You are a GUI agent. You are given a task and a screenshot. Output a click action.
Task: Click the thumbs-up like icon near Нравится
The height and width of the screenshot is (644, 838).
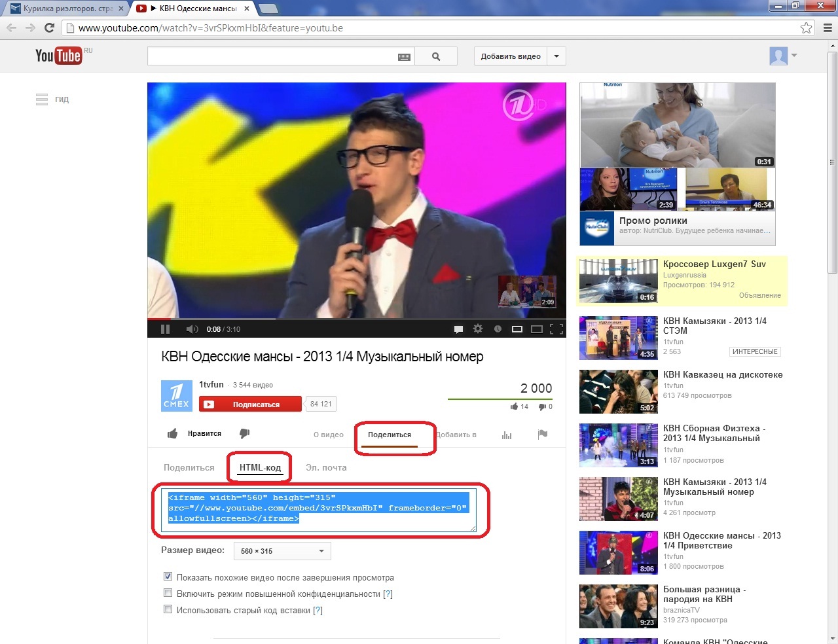coord(172,433)
